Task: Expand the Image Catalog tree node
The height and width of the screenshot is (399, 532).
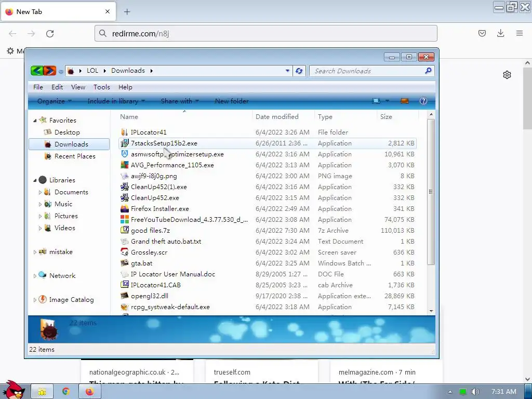Action: coord(35,300)
